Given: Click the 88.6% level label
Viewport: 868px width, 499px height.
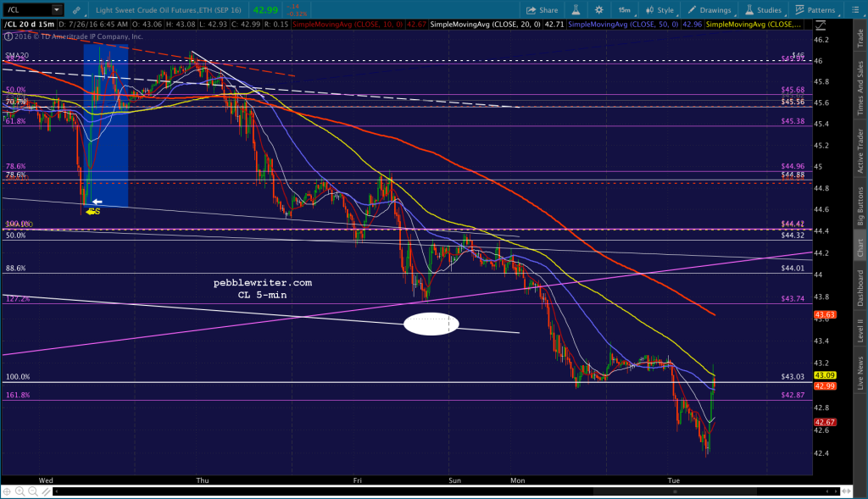Looking at the screenshot, I should [15, 269].
